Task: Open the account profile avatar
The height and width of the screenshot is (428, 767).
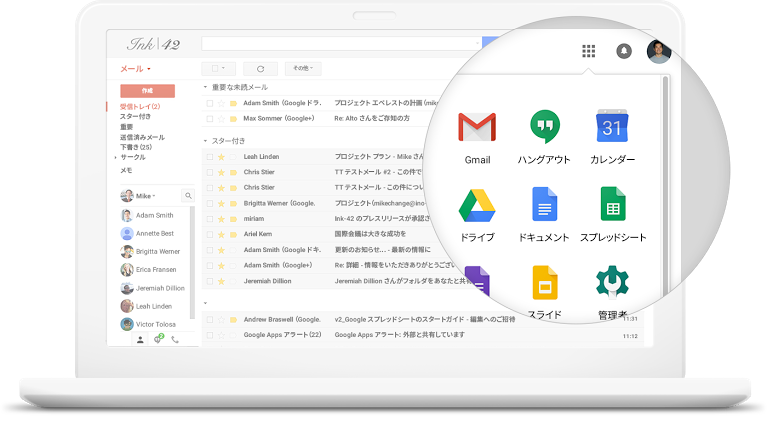Action: click(x=658, y=51)
